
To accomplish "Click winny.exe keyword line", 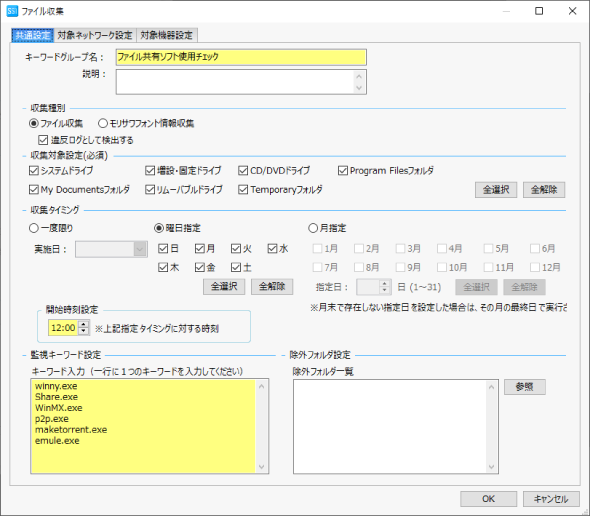I will tap(56, 386).
